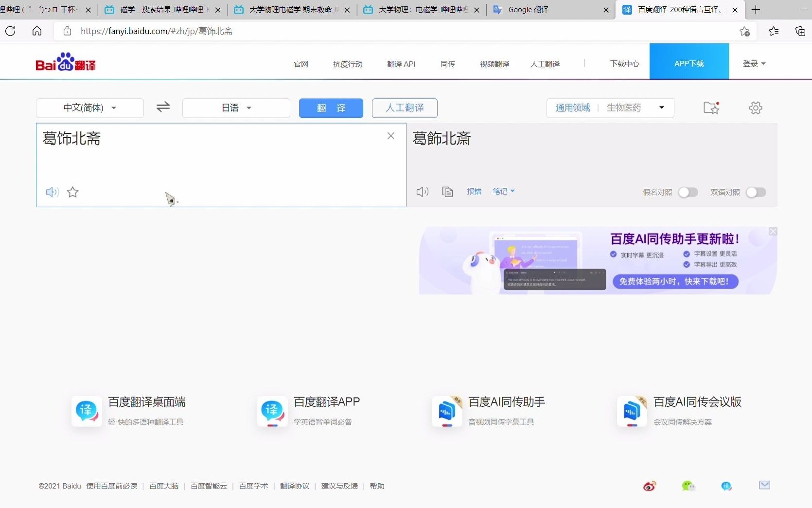Open source language 中文(简体) dropdown
This screenshot has height=508, width=812.
click(90, 108)
